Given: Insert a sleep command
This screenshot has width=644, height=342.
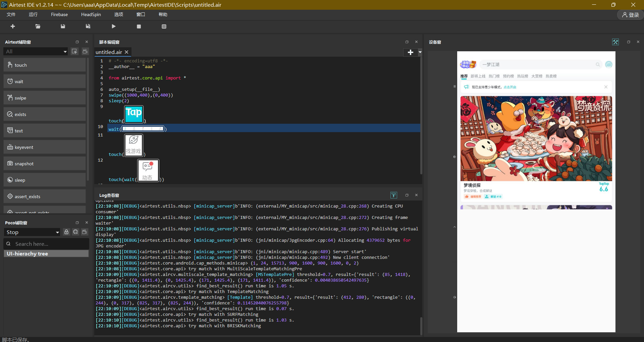Looking at the screenshot, I should point(45,180).
